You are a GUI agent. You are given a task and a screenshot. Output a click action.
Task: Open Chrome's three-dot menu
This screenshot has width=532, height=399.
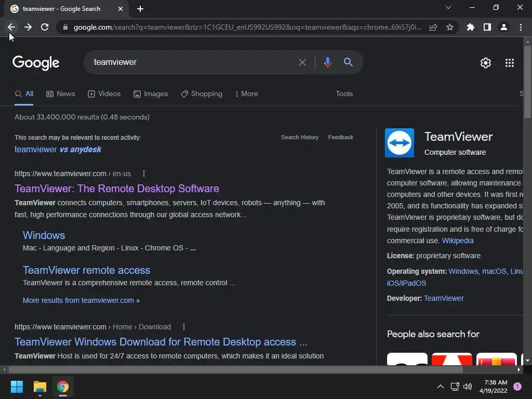pyautogui.click(x=521, y=27)
